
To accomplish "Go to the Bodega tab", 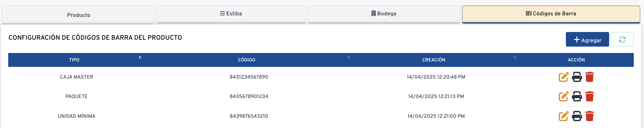I will click(x=384, y=14).
